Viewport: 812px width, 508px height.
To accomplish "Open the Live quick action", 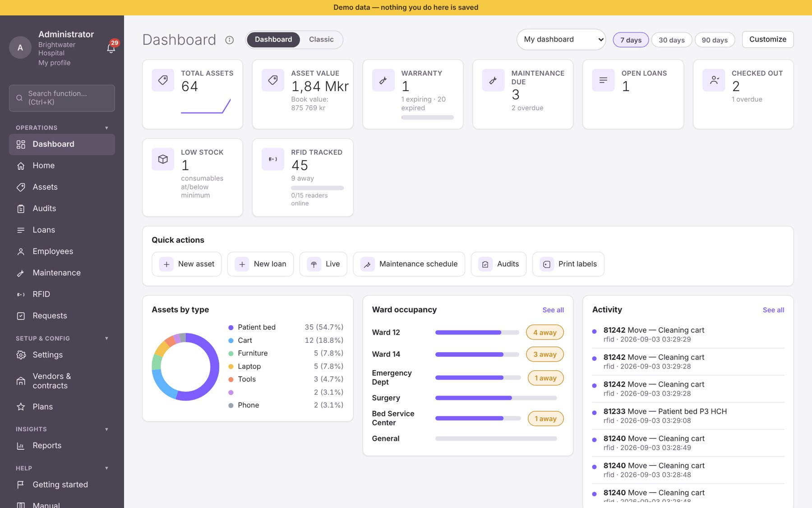I will coord(323,264).
